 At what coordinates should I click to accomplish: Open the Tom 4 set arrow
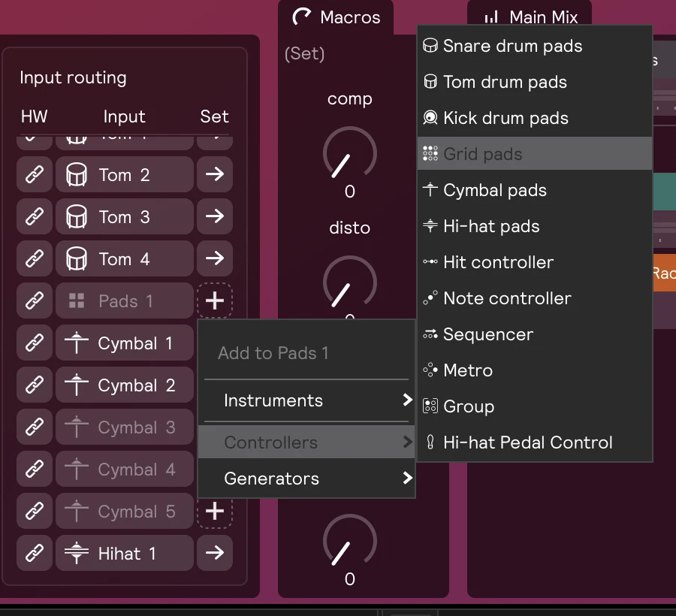pyautogui.click(x=215, y=258)
